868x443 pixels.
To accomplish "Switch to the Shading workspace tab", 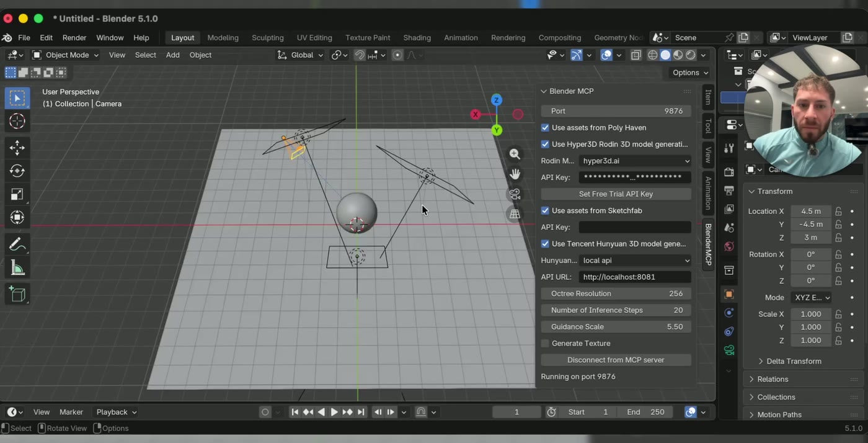I will 417,38.
